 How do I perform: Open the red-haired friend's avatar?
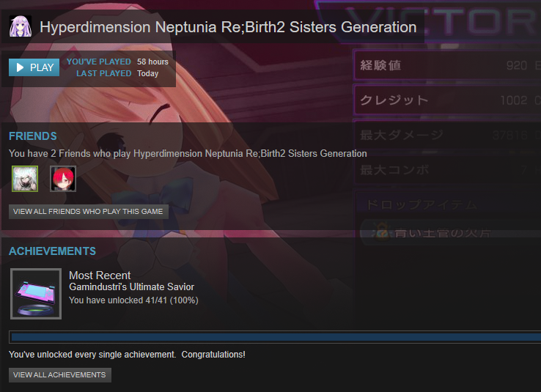coord(63,179)
